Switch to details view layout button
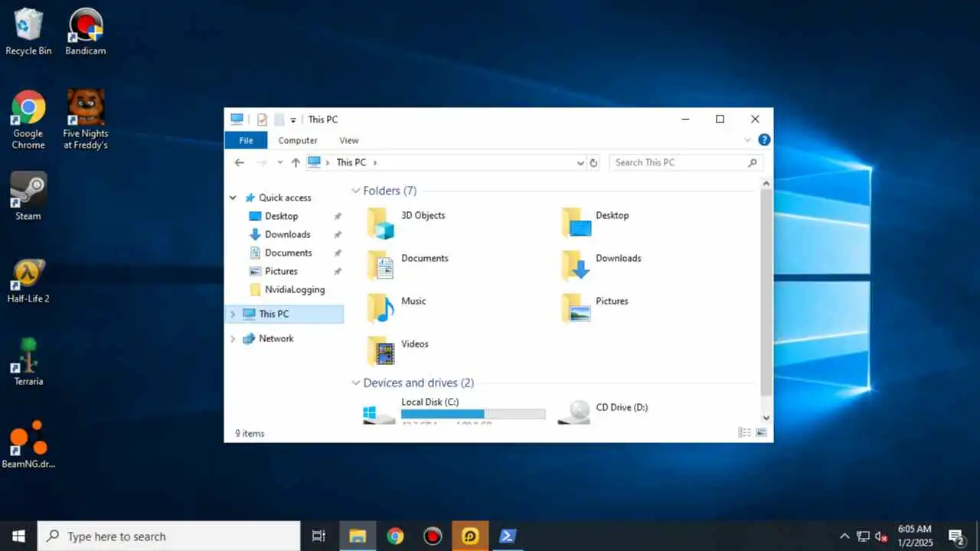 pyautogui.click(x=744, y=432)
